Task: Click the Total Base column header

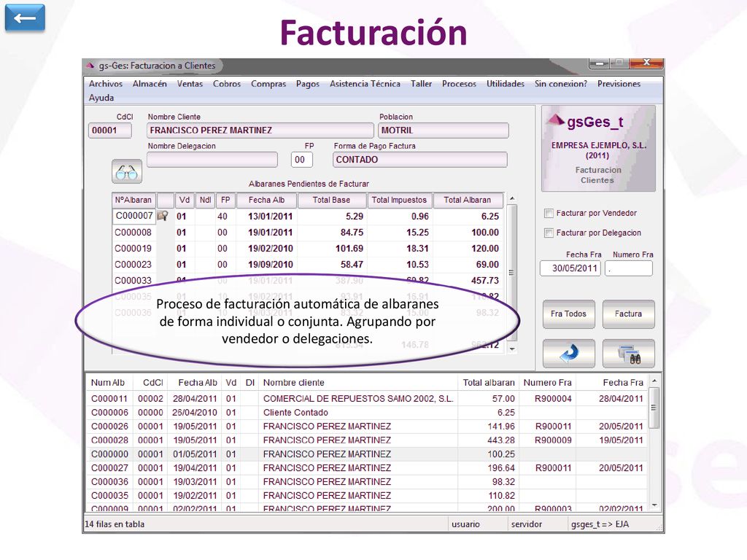Action: pyautogui.click(x=332, y=200)
